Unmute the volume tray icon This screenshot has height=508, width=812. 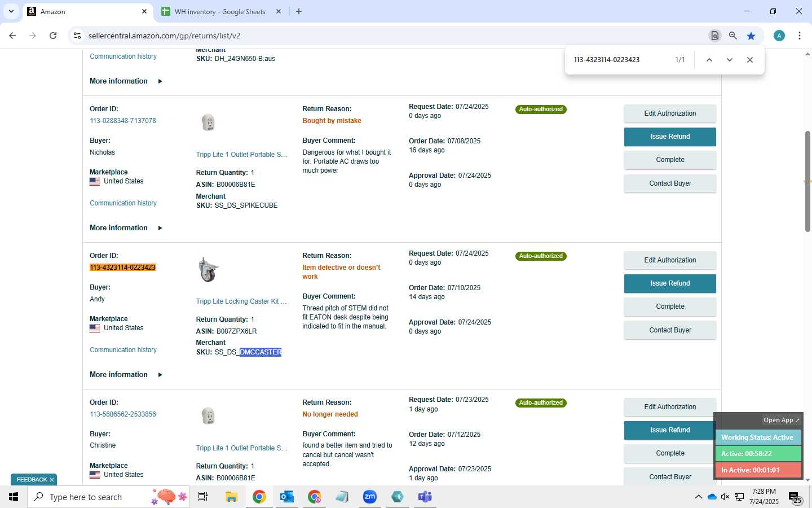click(725, 497)
